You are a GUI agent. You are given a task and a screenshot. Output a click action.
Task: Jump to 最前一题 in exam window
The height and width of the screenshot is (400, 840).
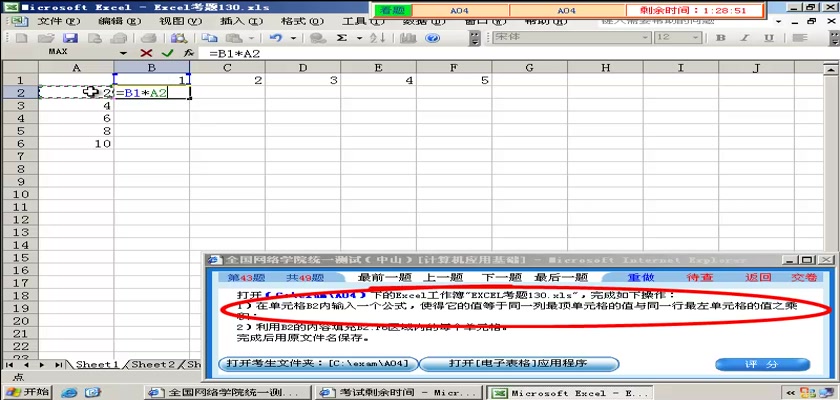pyautogui.click(x=384, y=277)
